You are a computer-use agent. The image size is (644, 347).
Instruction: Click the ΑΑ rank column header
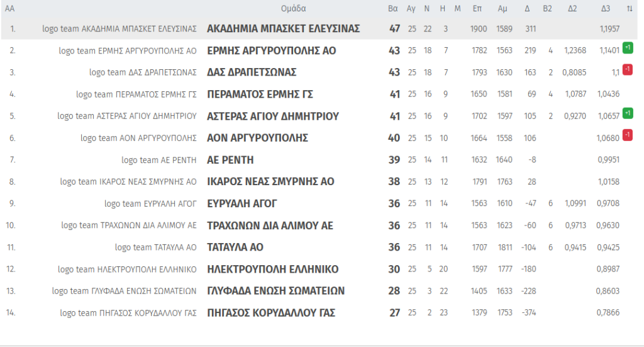coord(10,9)
